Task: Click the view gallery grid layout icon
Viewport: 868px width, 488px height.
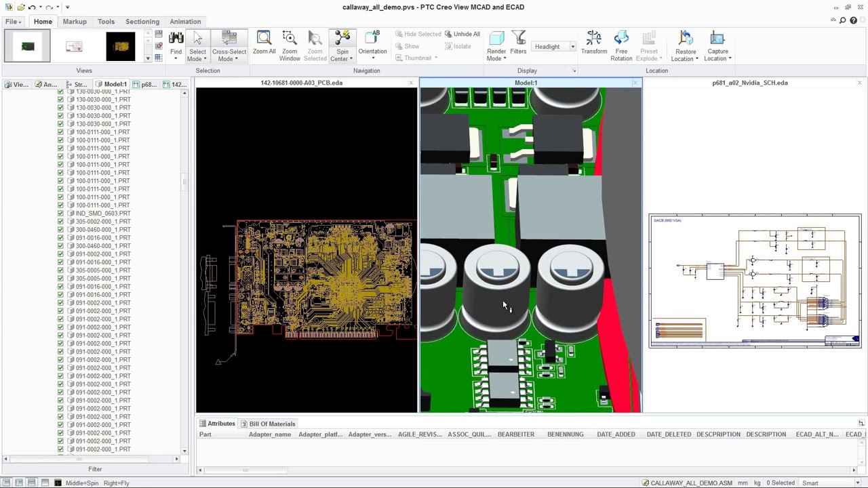Action: pos(158,57)
